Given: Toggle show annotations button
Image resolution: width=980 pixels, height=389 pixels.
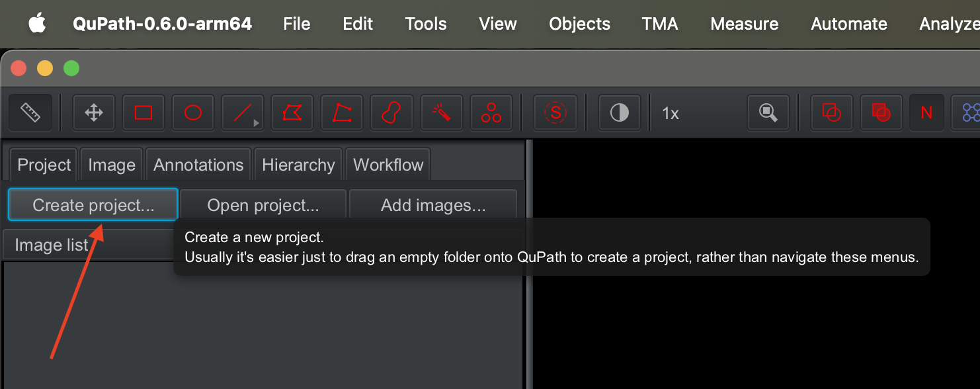Looking at the screenshot, I should (x=831, y=113).
